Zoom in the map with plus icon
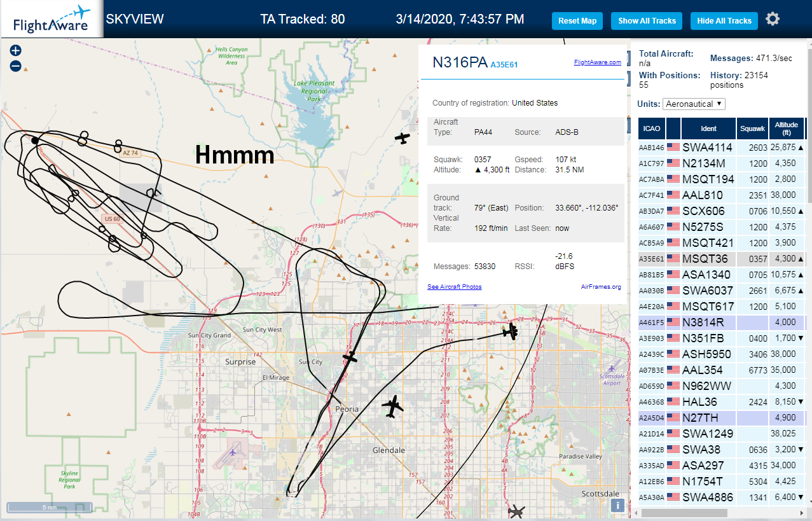 [x=16, y=51]
